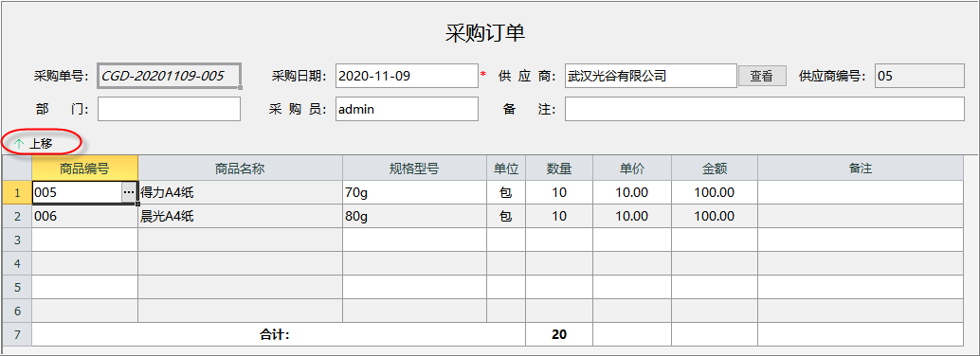The height and width of the screenshot is (356, 980).
Task: Select row header number 5
Action: click(17, 287)
